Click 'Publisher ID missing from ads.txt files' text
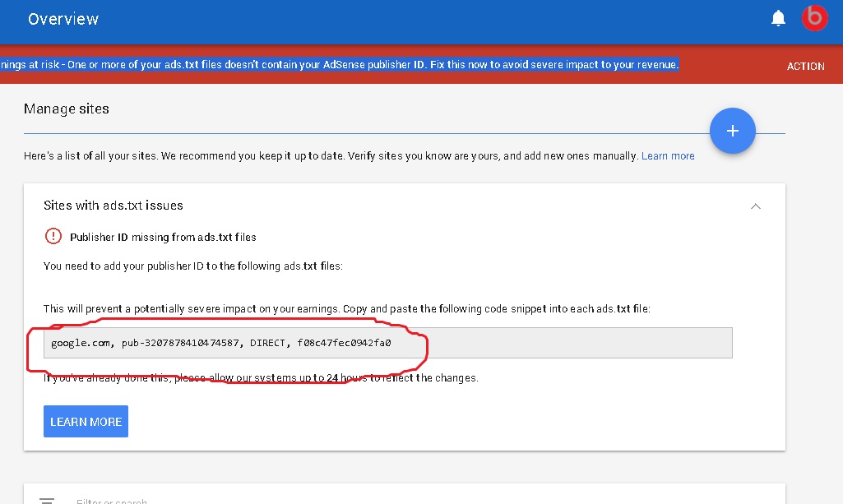The width and height of the screenshot is (843, 504). click(163, 237)
